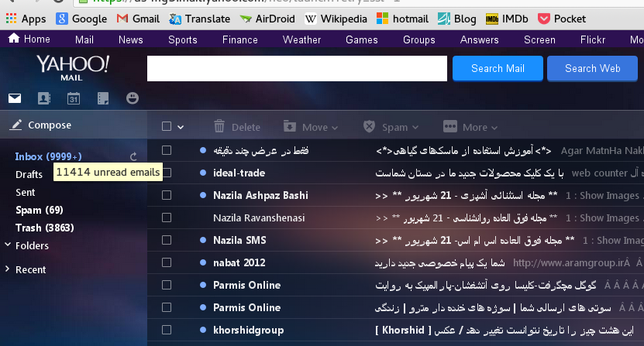
Task: Refresh inbox with the reload icon
Action: pos(133,156)
